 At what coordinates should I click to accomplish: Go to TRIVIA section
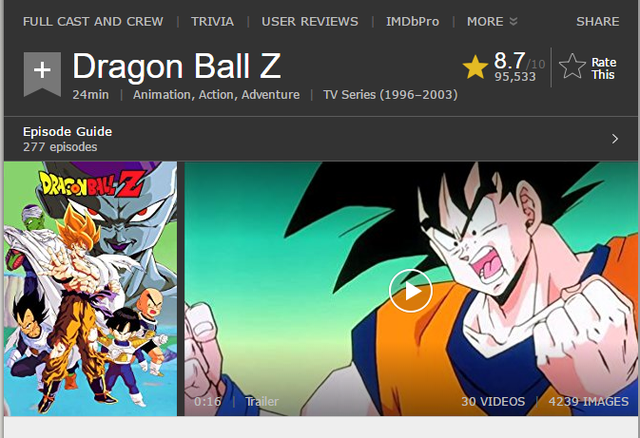pyautogui.click(x=212, y=21)
